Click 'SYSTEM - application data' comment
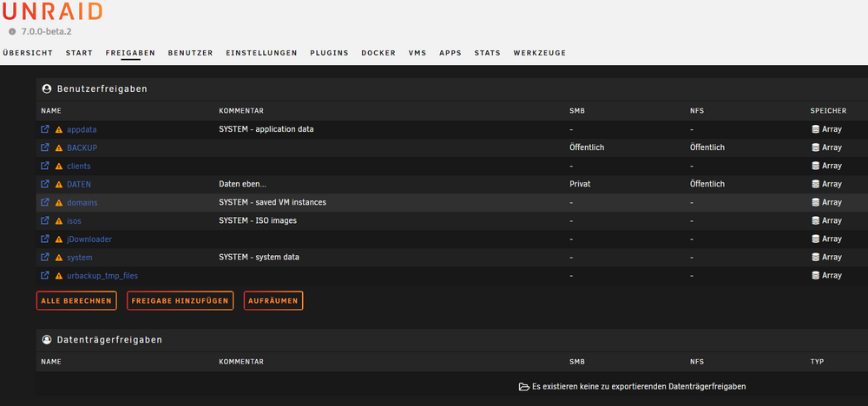 pyautogui.click(x=266, y=129)
